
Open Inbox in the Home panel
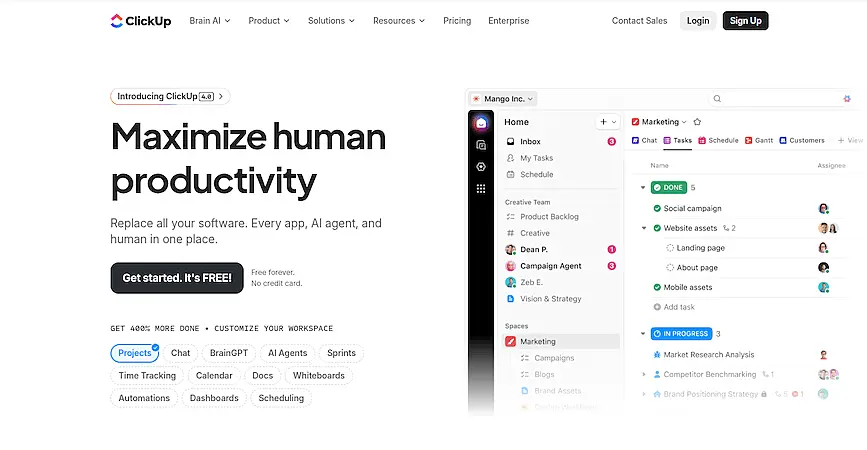point(561,142)
